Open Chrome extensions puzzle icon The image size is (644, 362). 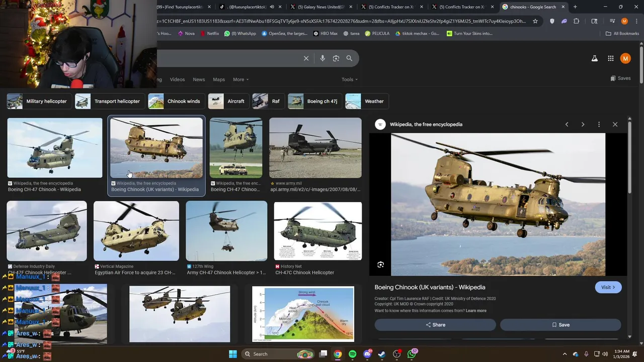coord(577,21)
